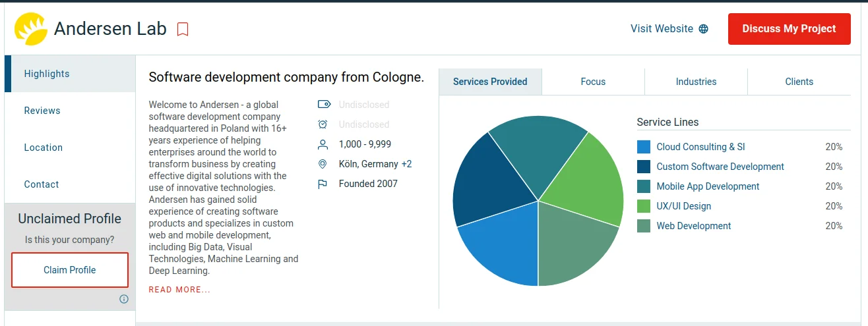
Task: Click the Founded 2007 text
Action: (368, 184)
